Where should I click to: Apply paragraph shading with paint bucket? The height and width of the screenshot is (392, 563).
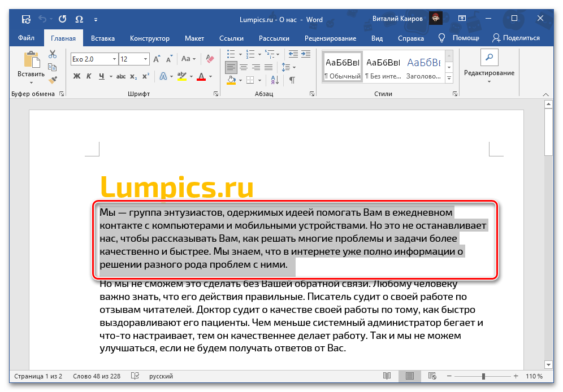click(231, 80)
